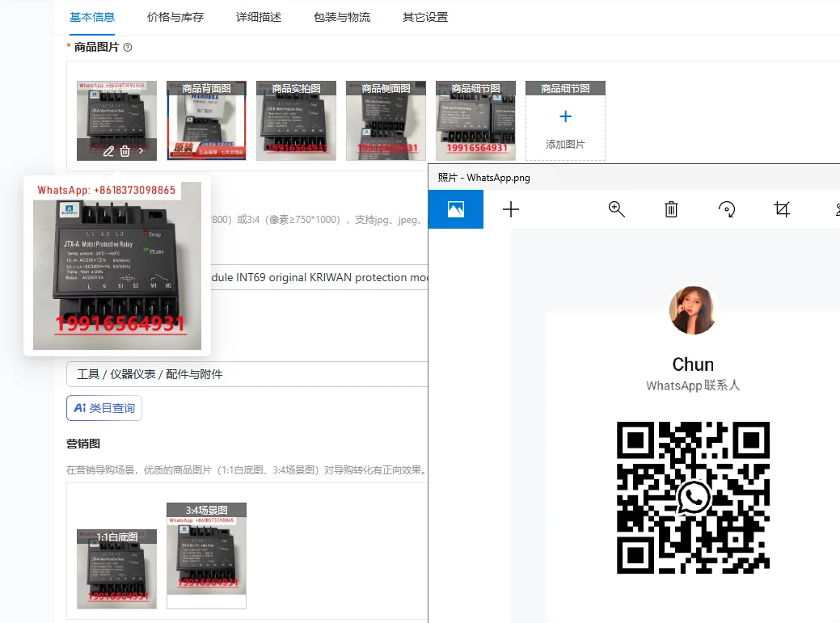Select the 商品实拍图 thumbnail
Screen dimensions: 840x623
(x=296, y=120)
